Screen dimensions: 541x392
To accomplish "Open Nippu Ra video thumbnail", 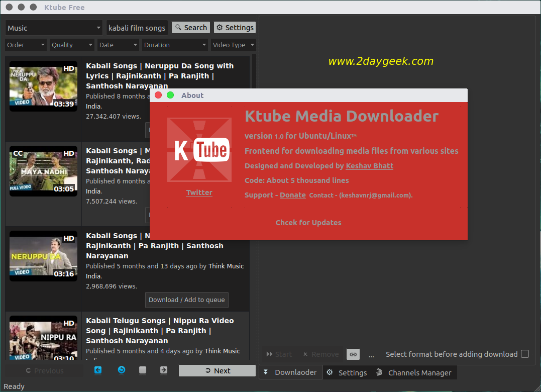I will pos(44,338).
